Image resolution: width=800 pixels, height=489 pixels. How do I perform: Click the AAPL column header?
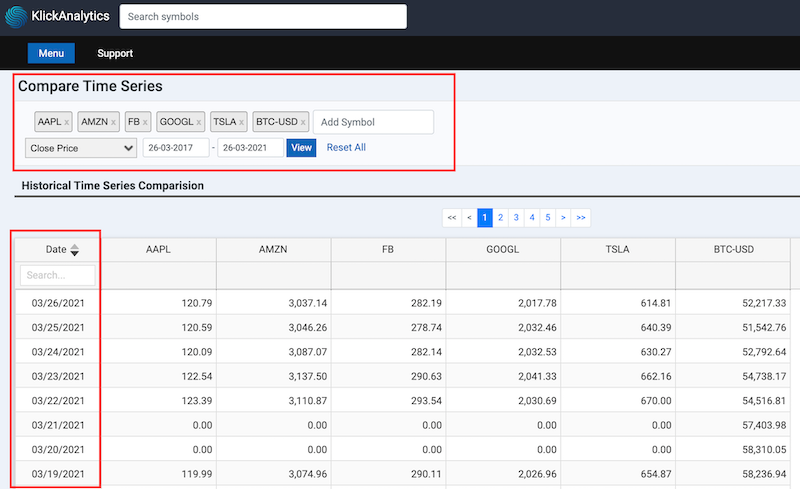click(158, 250)
